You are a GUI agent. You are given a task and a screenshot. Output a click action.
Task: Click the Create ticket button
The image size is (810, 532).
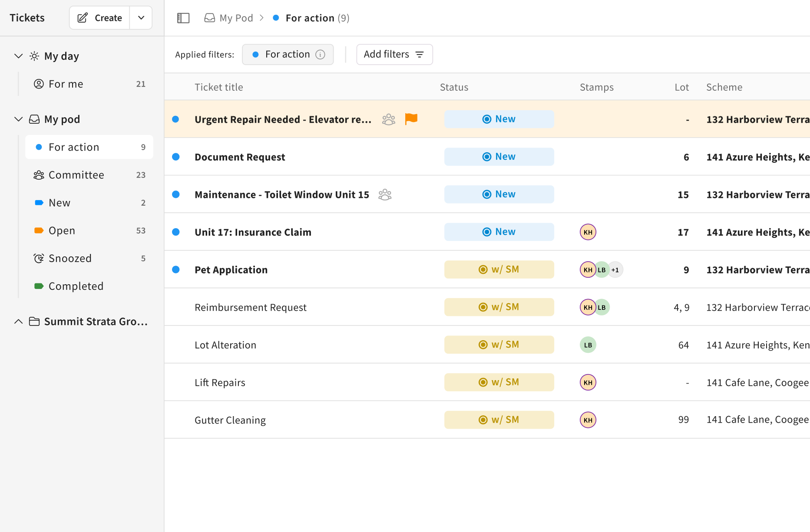tap(100, 18)
